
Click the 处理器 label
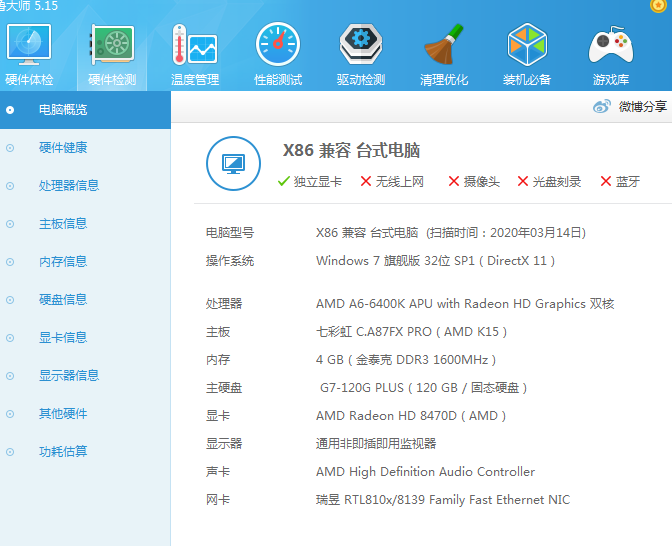click(x=224, y=304)
